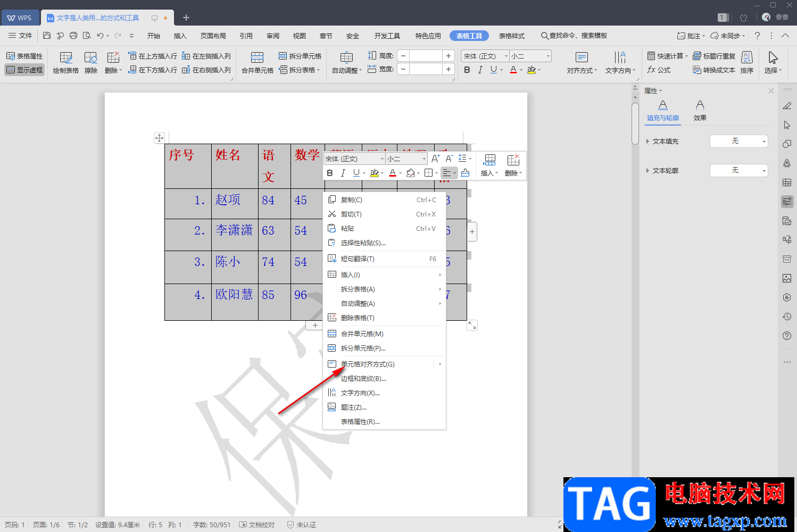Click the search commands box
Image resolution: width=797 pixels, height=532 pixels.
tap(574, 36)
